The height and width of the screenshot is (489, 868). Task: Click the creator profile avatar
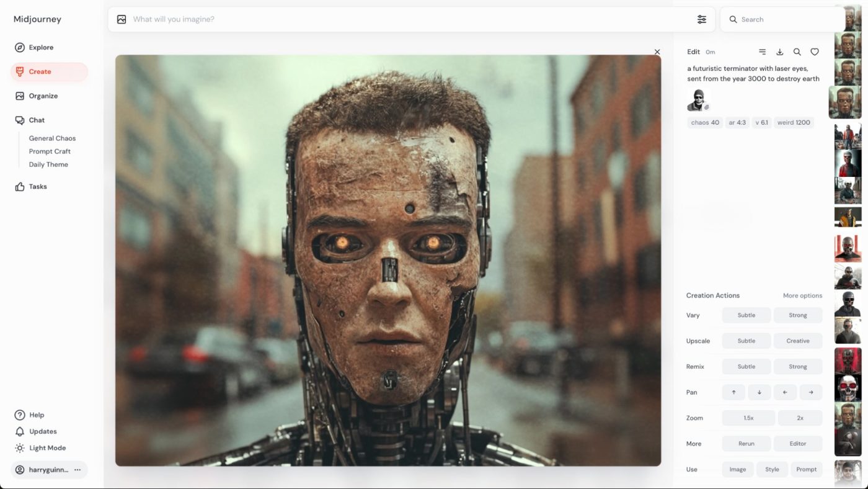697,100
